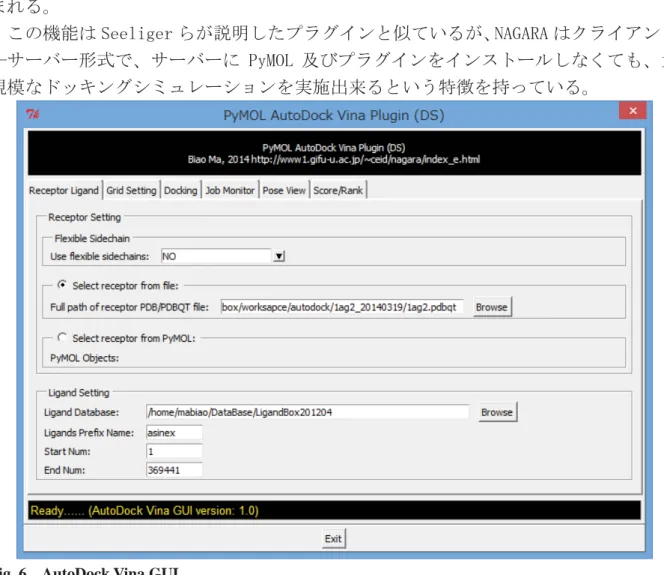This screenshot has width=664, height=575.
Task: Click the Ligand Database path field
Action: pos(308,412)
